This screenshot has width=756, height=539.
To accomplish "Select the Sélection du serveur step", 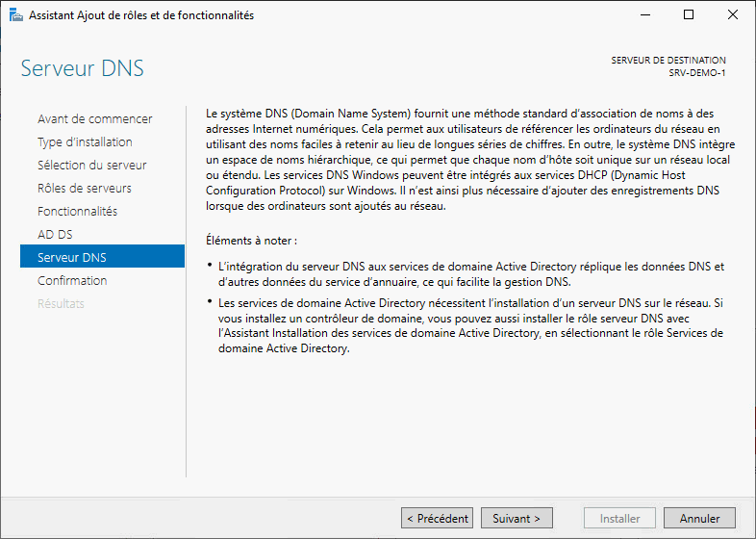I will pyautogui.click(x=91, y=166).
